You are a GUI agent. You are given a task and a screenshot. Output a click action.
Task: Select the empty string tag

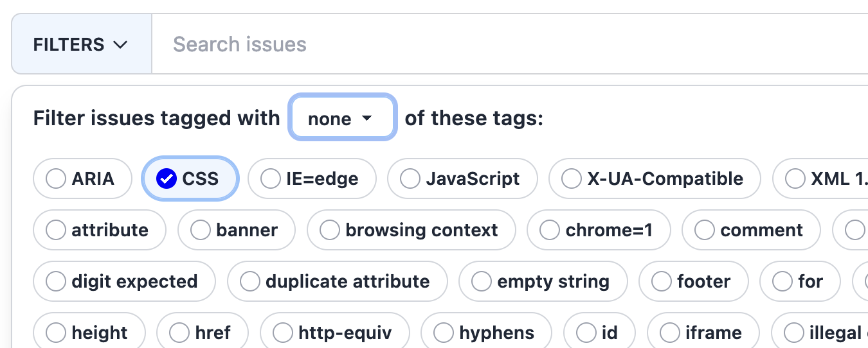coord(543,281)
